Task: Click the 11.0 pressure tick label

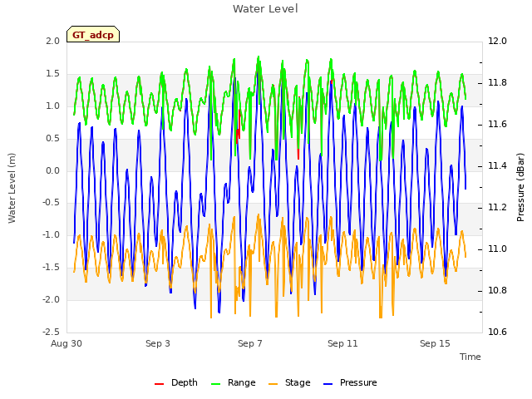Action: click(497, 249)
